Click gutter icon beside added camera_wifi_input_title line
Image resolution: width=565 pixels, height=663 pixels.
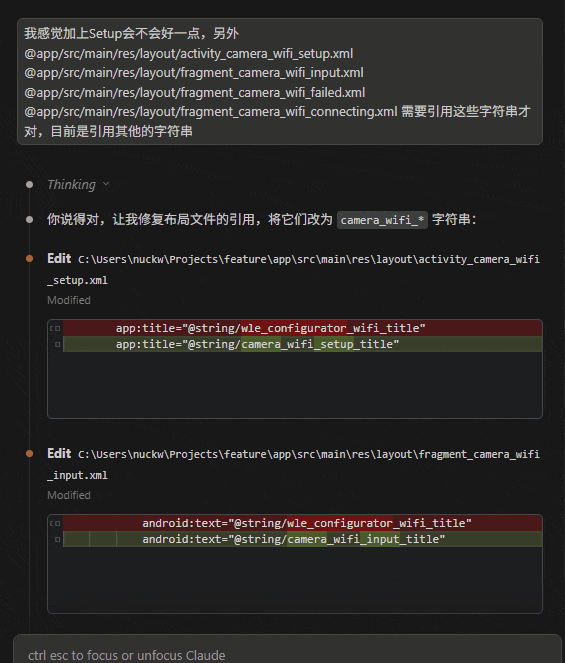point(58,540)
